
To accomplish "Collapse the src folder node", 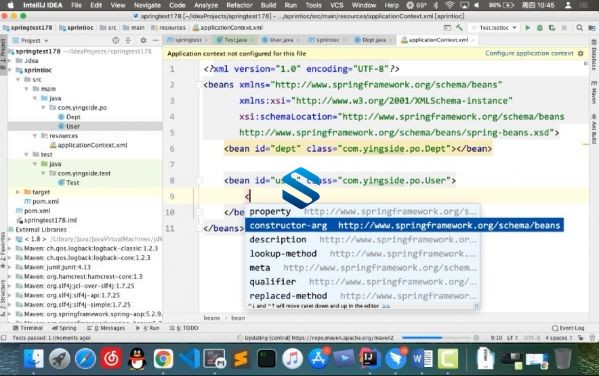I will point(18,79).
